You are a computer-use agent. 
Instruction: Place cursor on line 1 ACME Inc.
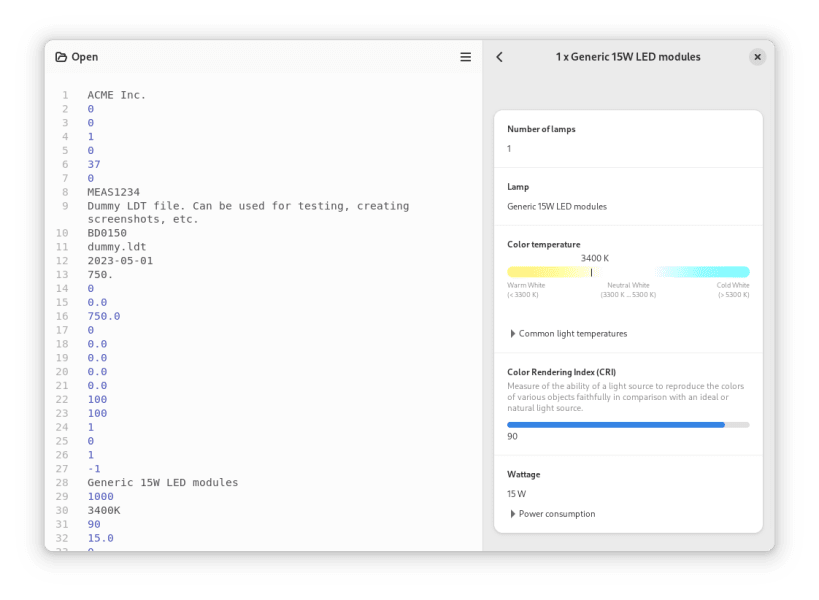click(x=116, y=95)
